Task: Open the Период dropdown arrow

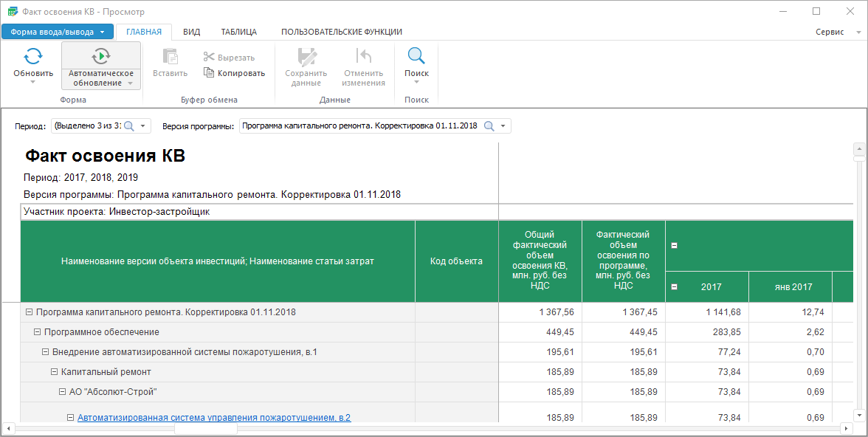Action: point(142,126)
